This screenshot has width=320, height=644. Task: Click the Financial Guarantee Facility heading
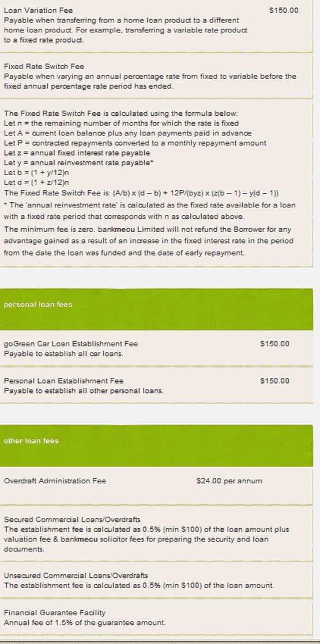pyautogui.click(x=55, y=613)
